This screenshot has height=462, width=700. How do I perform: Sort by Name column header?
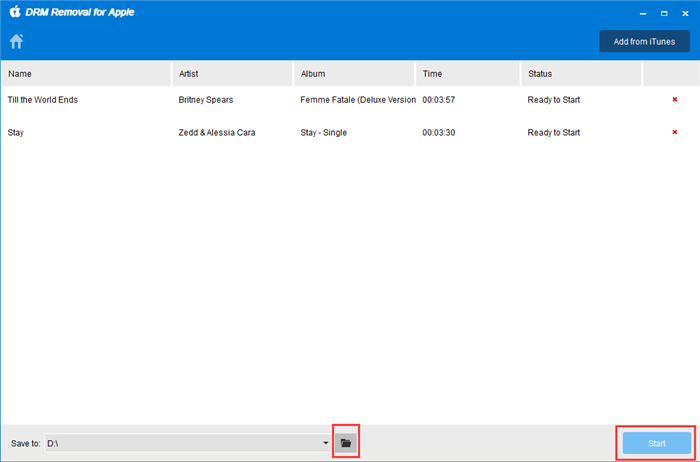[x=87, y=74]
